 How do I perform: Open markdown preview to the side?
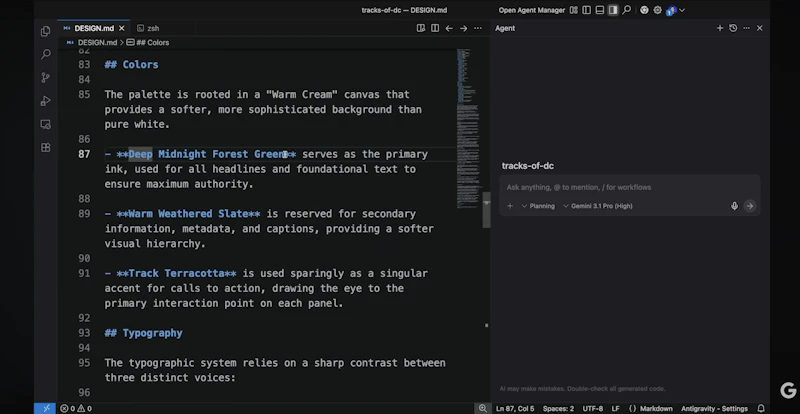(421, 28)
